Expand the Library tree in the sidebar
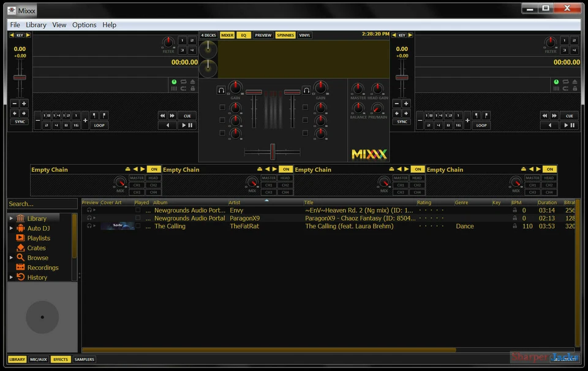This screenshot has height=371, width=588. click(10, 218)
